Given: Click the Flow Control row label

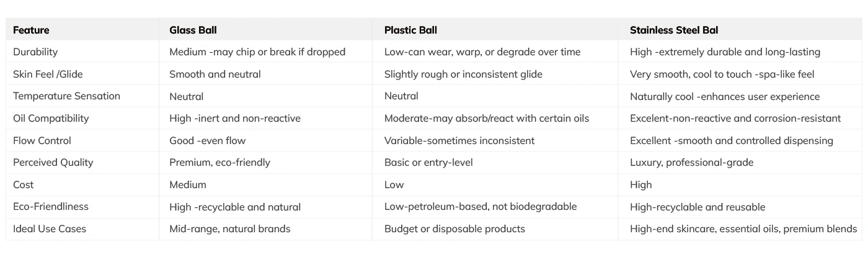Looking at the screenshot, I should [x=42, y=141].
